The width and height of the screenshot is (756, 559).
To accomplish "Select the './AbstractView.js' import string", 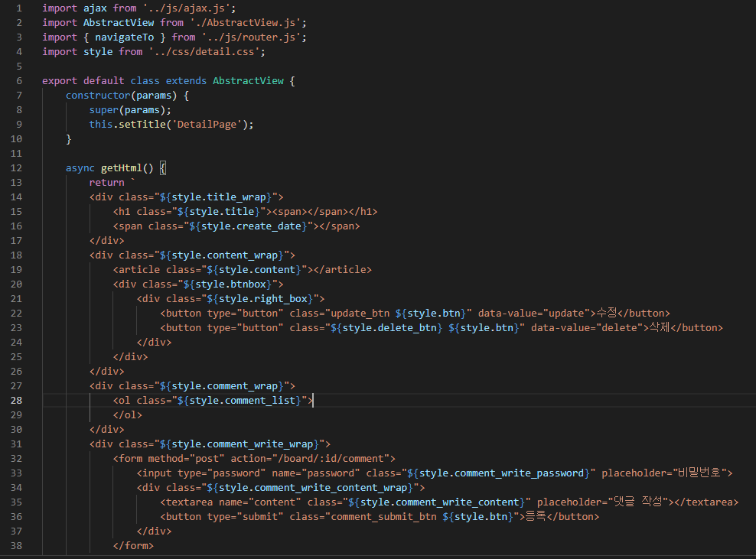I will (246, 23).
